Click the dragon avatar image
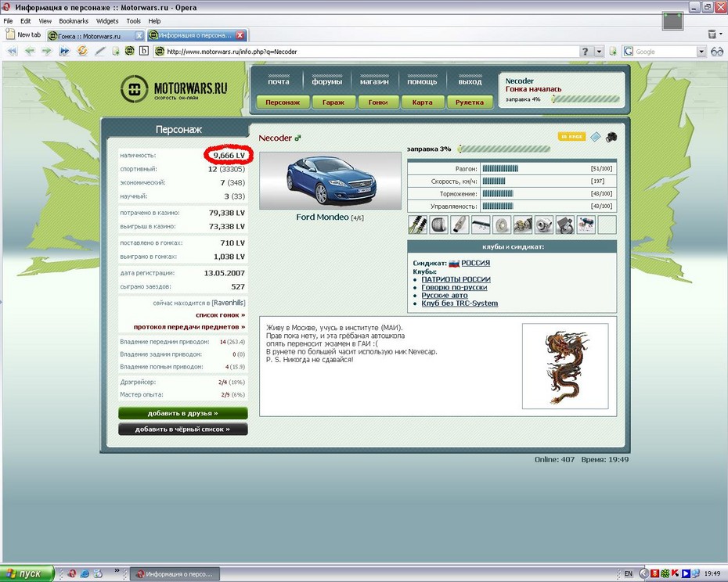This screenshot has height=582, width=728. click(x=565, y=366)
